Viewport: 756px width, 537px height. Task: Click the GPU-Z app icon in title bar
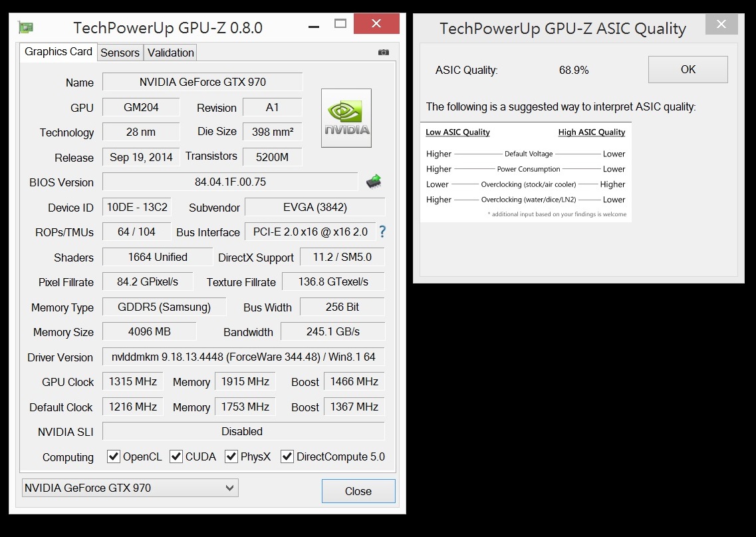tap(25, 27)
